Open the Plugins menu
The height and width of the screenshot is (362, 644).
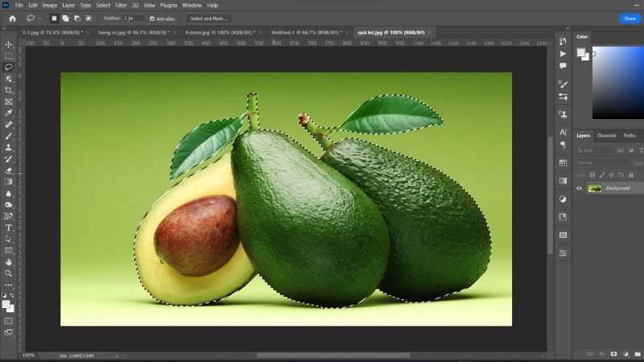coord(168,6)
